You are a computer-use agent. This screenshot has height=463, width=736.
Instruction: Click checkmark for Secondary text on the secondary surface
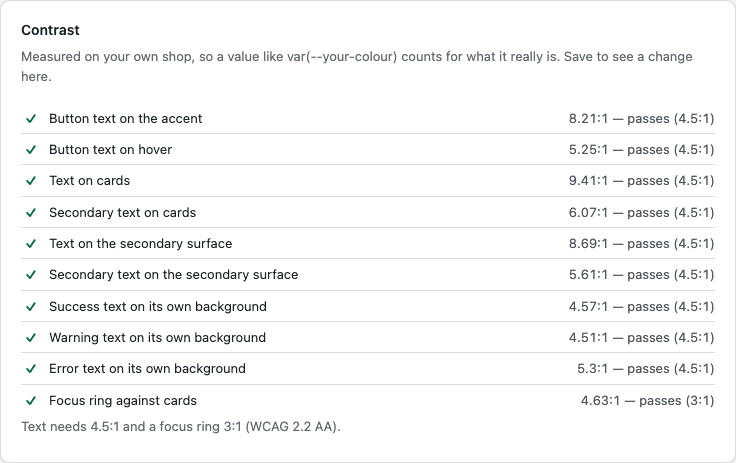point(31,275)
